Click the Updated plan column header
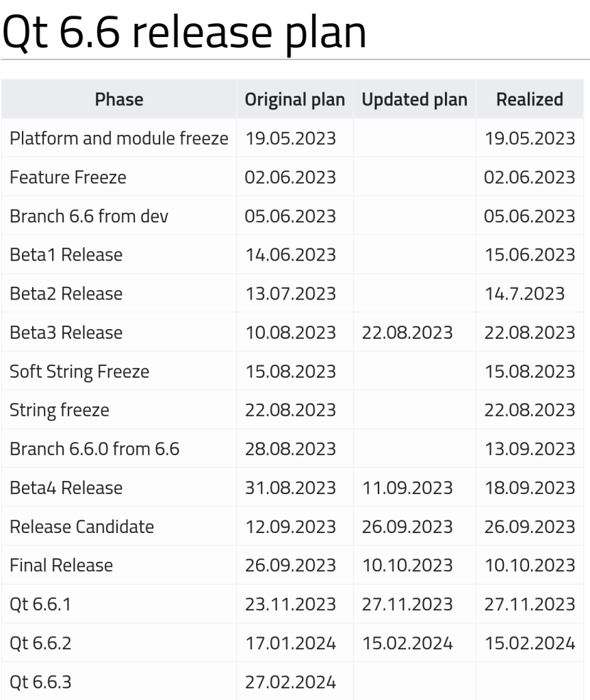Screen dimensions: 590x700 pyautogui.click(x=414, y=99)
